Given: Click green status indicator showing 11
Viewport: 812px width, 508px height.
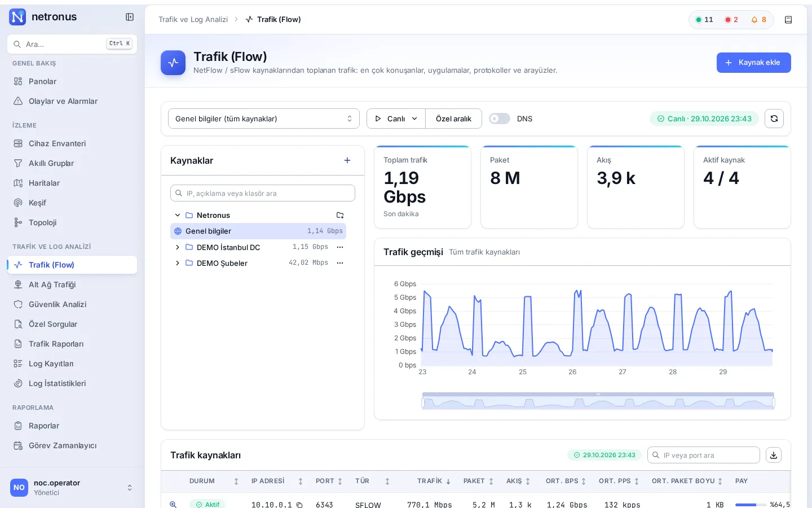Looking at the screenshot, I should click(704, 20).
